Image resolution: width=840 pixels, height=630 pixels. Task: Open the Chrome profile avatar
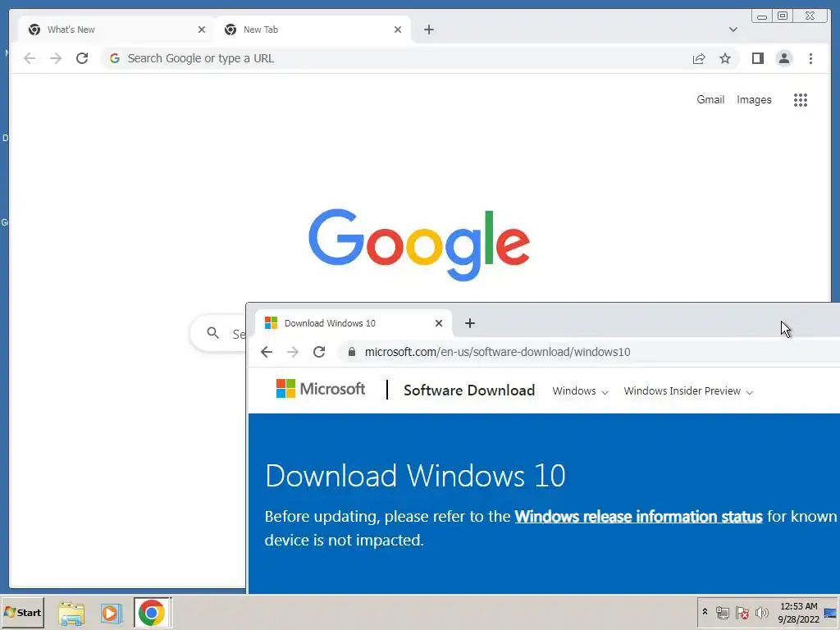click(x=783, y=58)
